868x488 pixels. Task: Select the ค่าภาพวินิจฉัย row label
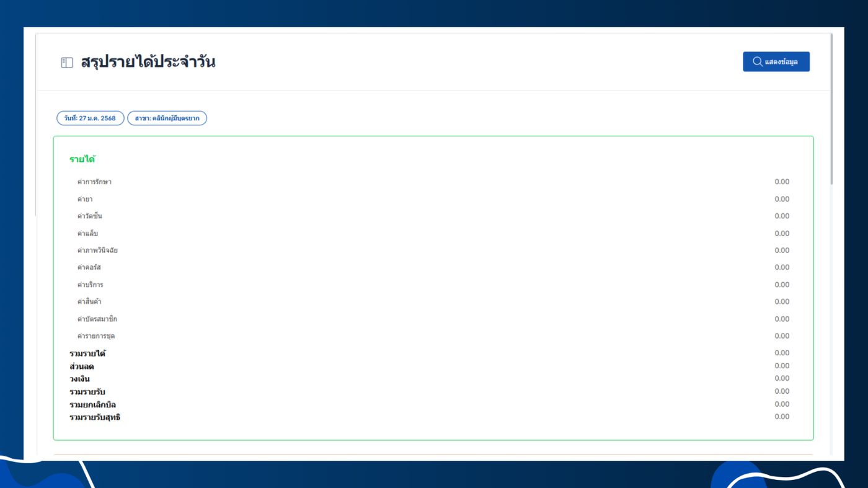pos(97,251)
